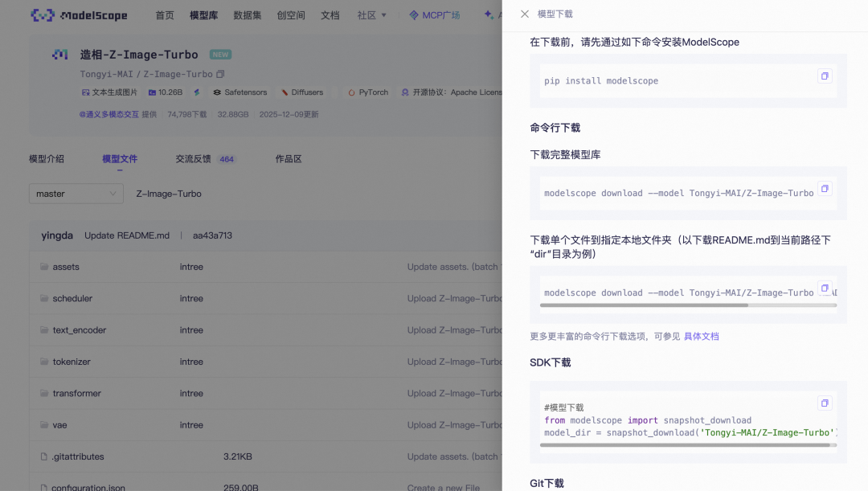The width and height of the screenshot is (868, 491).
Task: Expand the 社区 menu
Action: coord(371,15)
